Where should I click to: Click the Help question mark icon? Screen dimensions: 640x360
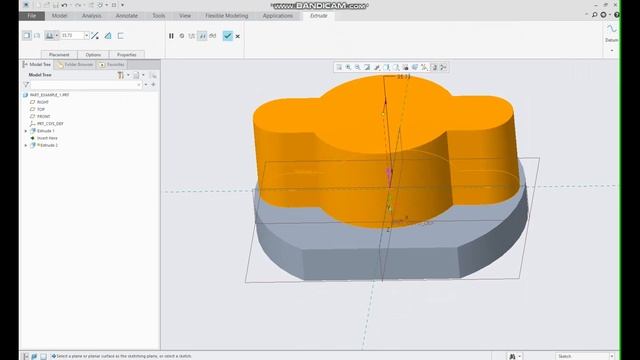tap(616, 15)
